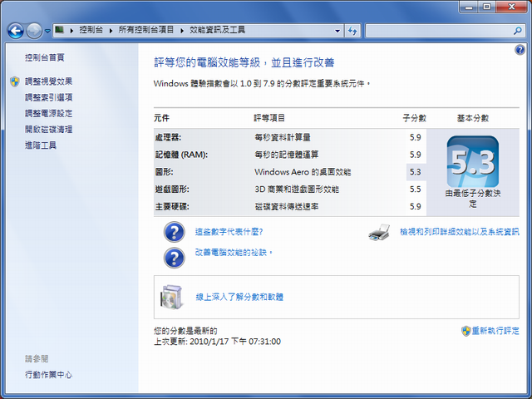The height and width of the screenshot is (399, 532).
Task: Go back with the blue Back arrow
Action: point(16,31)
